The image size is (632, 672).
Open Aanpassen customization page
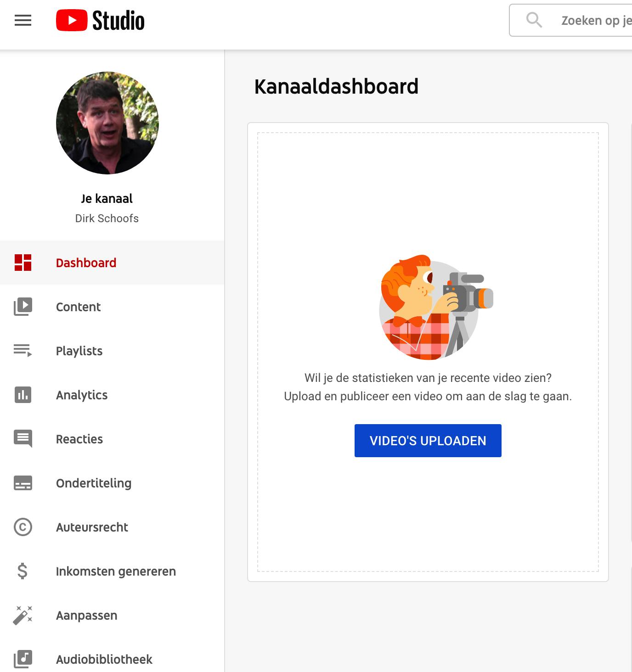pos(112,615)
